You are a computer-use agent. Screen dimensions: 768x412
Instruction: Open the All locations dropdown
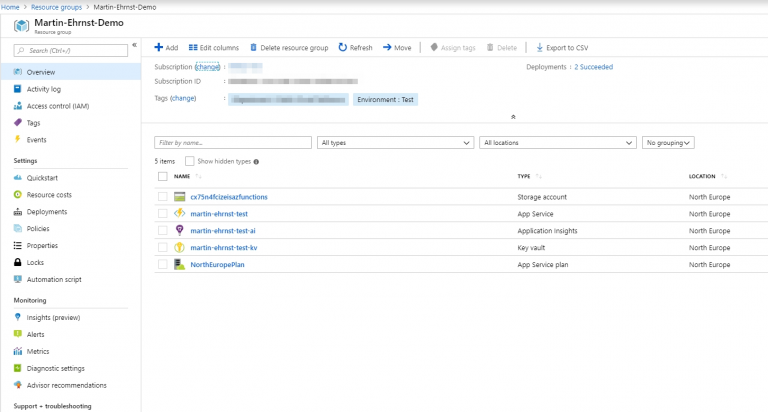(557, 143)
